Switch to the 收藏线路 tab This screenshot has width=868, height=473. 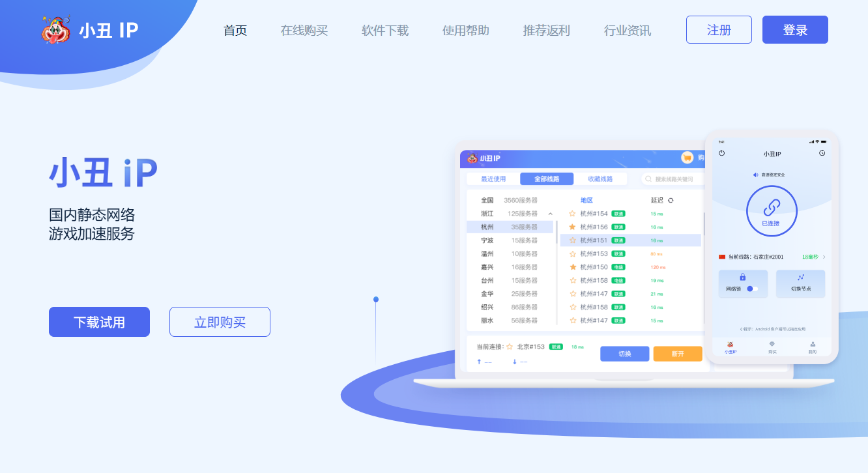pyautogui.click(x=600, y=179)
